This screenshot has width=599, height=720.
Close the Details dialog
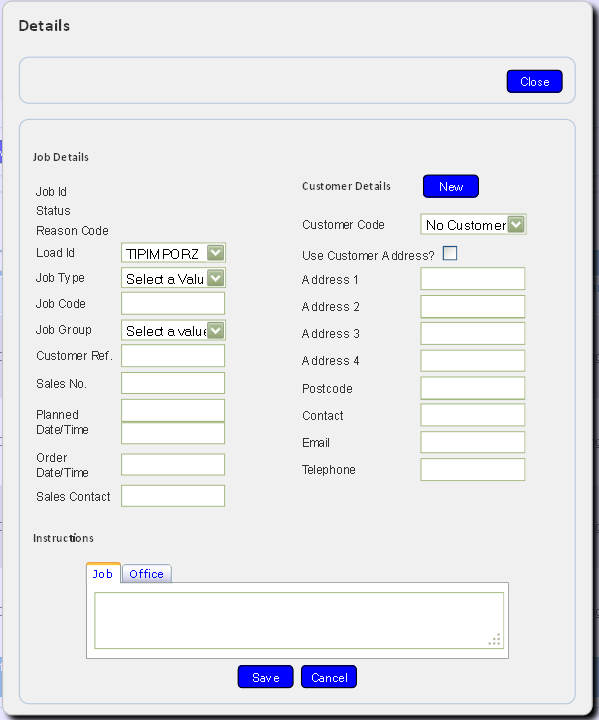[535, 82]
